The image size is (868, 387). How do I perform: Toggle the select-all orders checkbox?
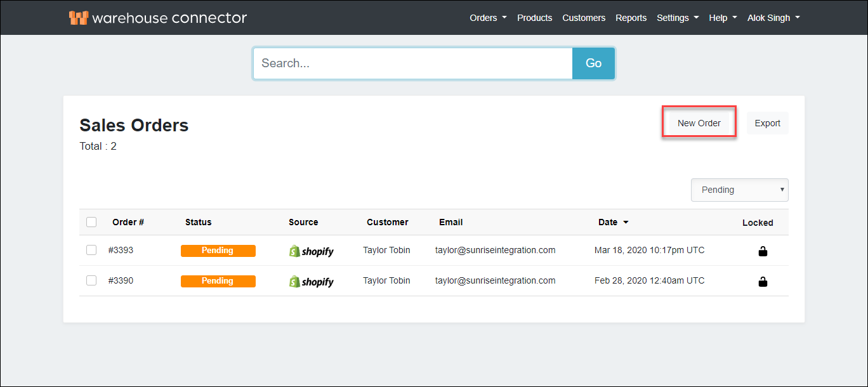[x=91, y=222]
